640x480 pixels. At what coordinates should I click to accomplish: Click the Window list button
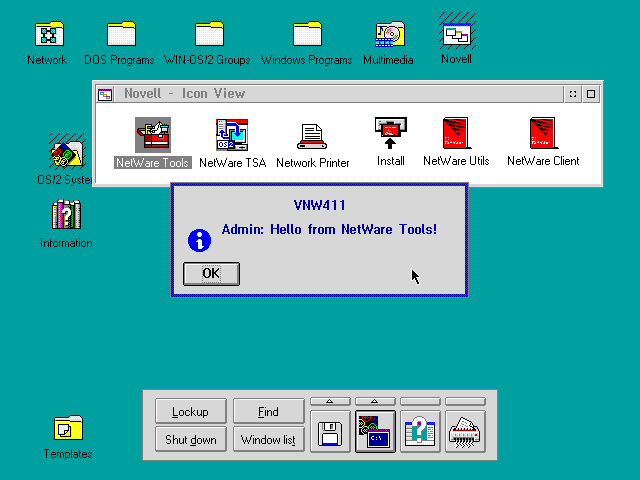[269, 439]
